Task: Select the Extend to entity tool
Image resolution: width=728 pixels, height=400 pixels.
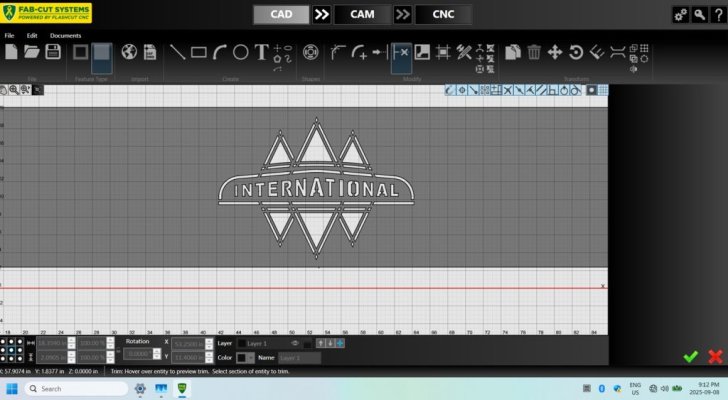Action: point(380,52)
